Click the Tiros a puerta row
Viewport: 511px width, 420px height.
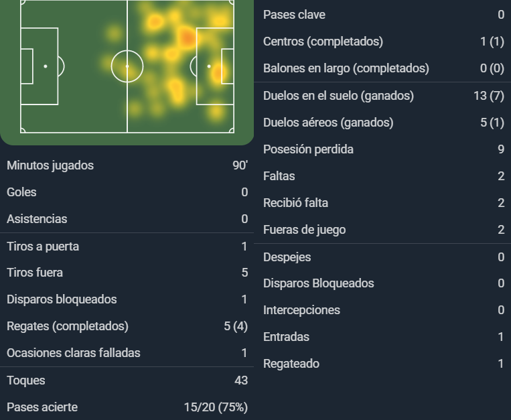click(x=127, y=247)
